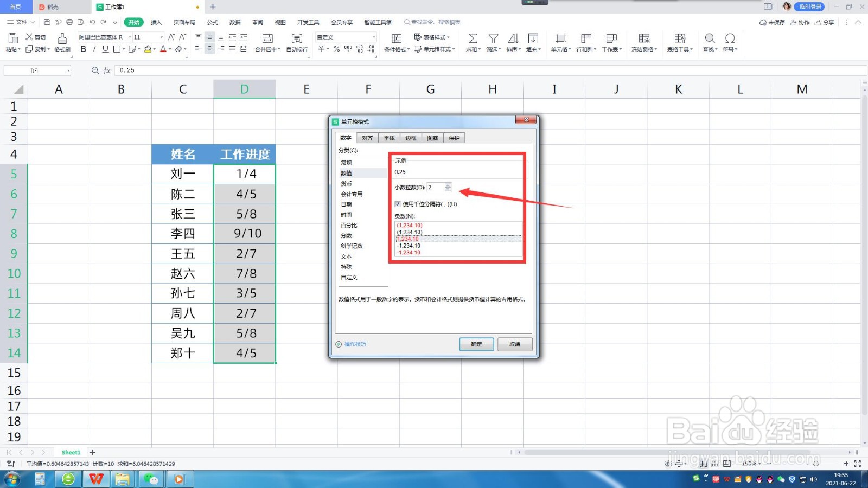Click the zoom slider handle in status bar
The width and height of the screenshot is (868, 488).
click(x=815, y=464)
